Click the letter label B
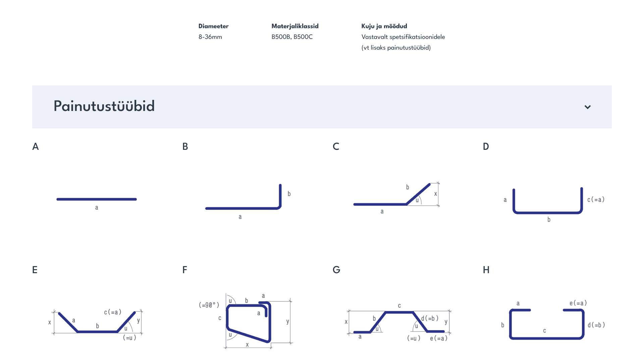This screenshot has height=362, width=644. (185, 146)
